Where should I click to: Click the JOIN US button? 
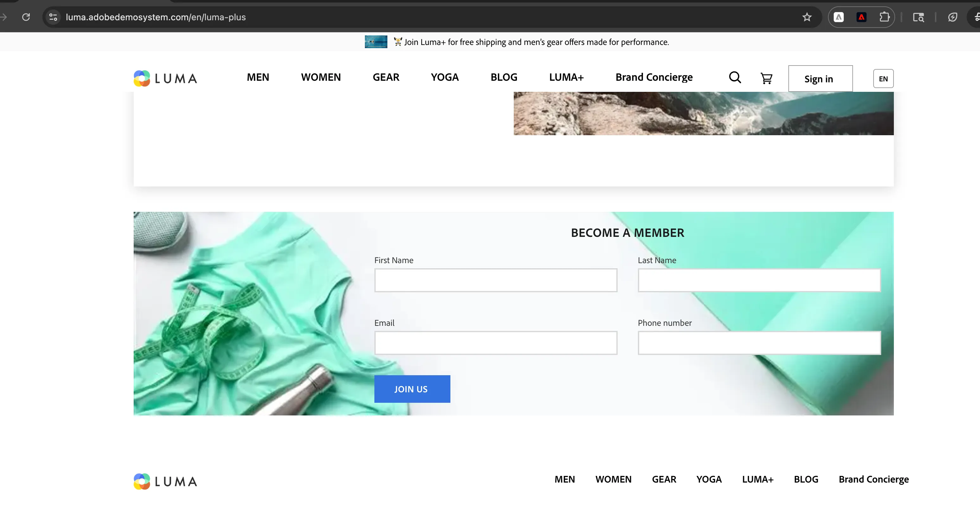tap(412, 389)
